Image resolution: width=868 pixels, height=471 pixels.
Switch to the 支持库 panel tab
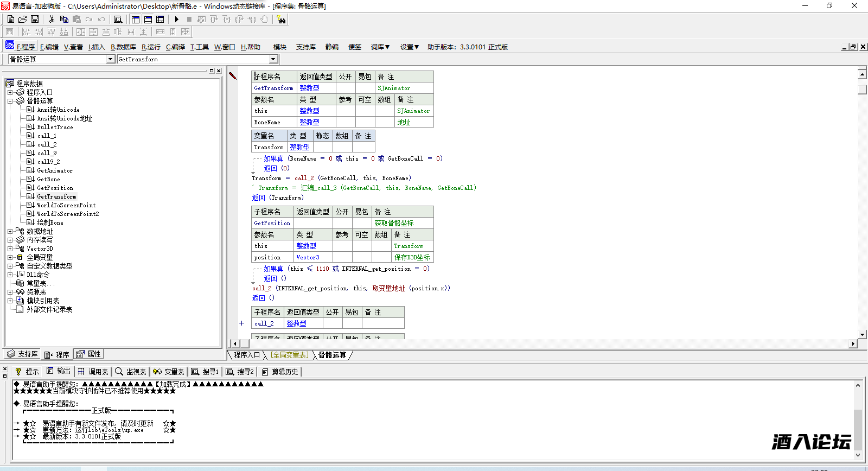pos(22,354)
